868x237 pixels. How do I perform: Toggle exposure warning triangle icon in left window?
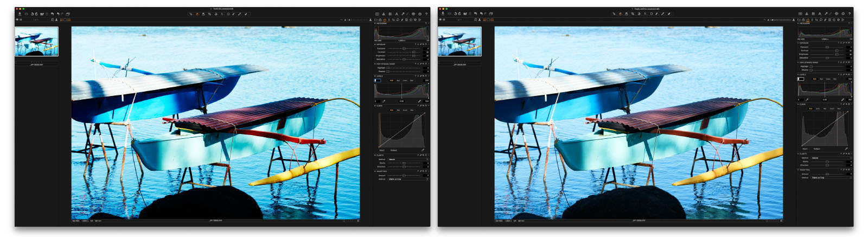[384, 14]
